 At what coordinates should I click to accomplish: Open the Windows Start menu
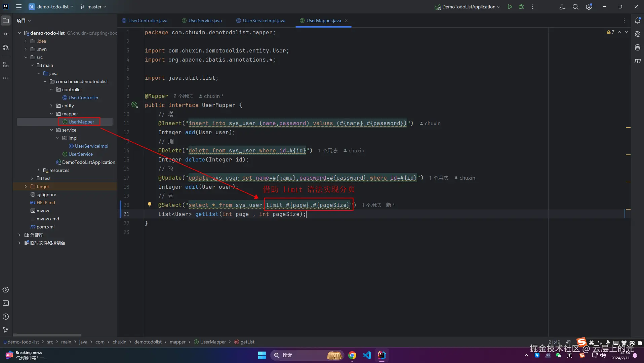pos(262,355)
